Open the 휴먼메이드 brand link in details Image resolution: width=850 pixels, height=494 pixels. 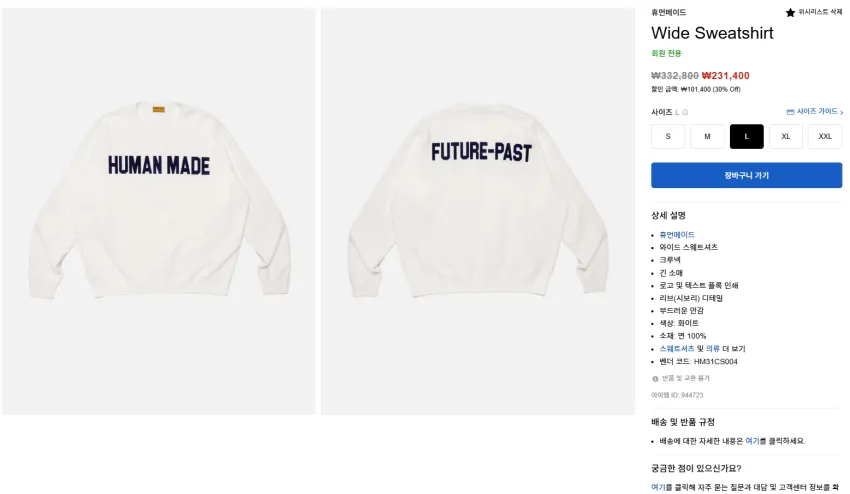click(x=677, y=235)
